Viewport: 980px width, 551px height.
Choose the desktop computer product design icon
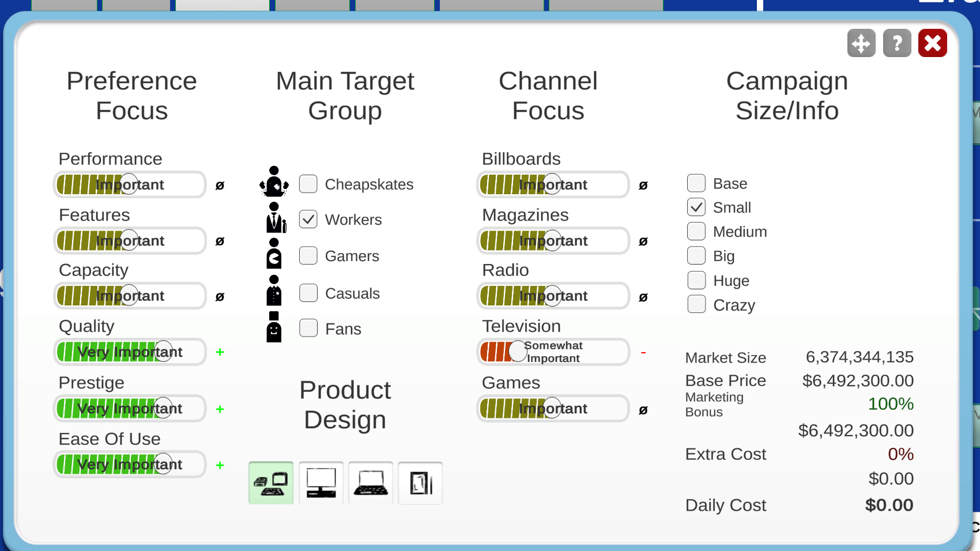point(321,483)
